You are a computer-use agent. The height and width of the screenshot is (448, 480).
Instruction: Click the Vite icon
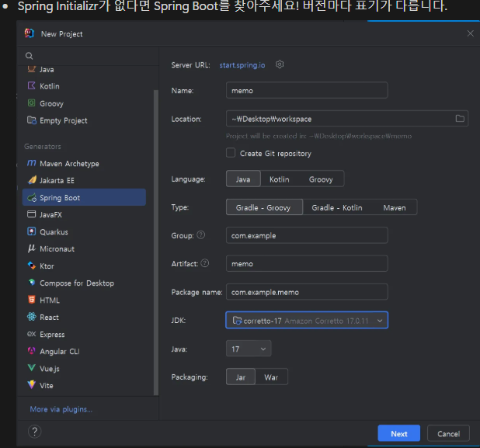(x=32, y=384)
